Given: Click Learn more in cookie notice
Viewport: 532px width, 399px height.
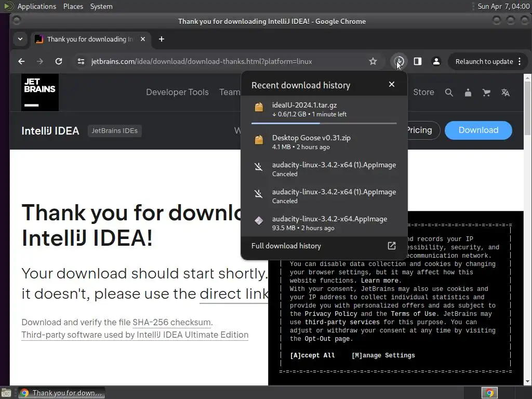Looking at the screenshot, I should point(379,281).
